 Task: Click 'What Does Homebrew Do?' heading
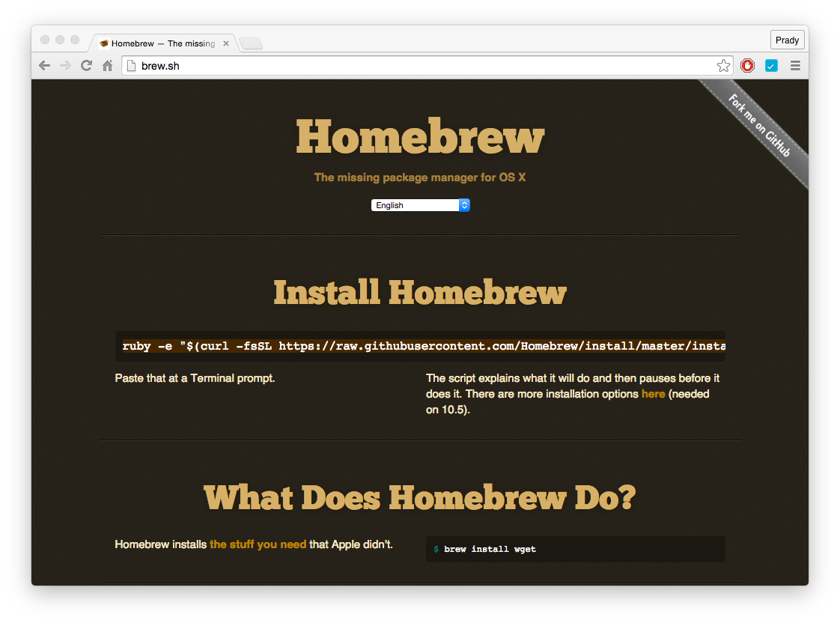(420, 497)
